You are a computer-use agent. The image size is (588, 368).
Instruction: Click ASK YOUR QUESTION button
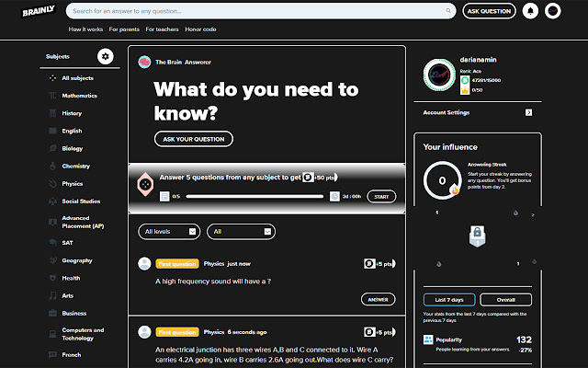[194, 139]
